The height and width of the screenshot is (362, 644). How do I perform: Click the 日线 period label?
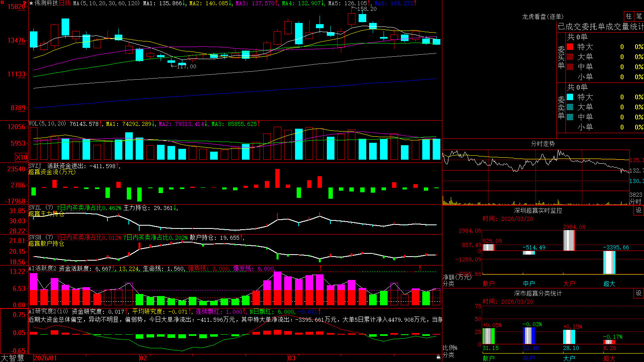coord(65,3)
